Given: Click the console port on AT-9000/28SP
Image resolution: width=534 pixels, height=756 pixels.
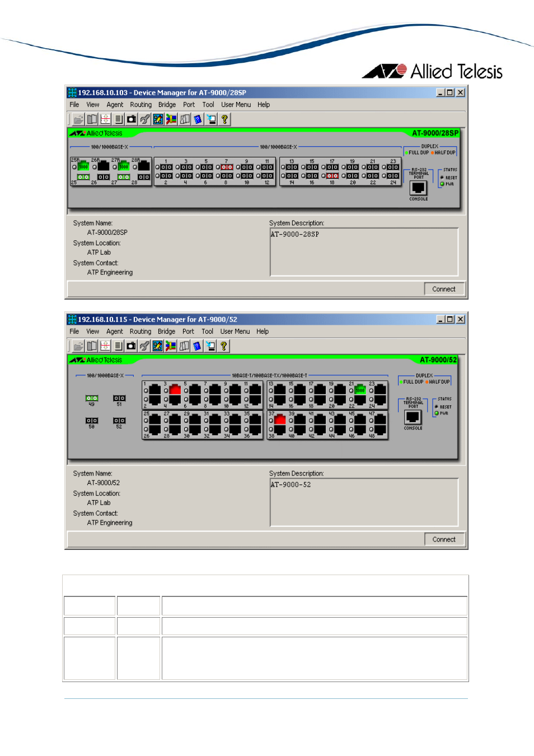Looking at the screenshot, I should click(419, 188).
